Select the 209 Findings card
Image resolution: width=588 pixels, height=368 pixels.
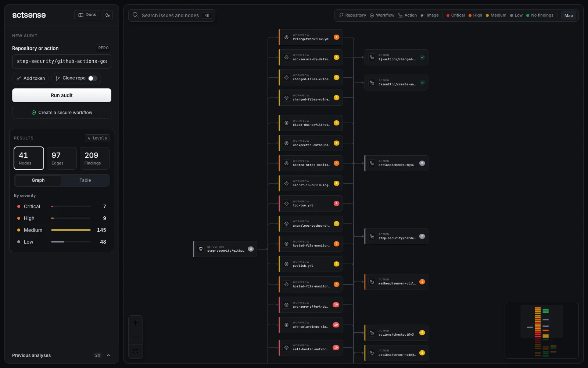(x=94, y=158)
